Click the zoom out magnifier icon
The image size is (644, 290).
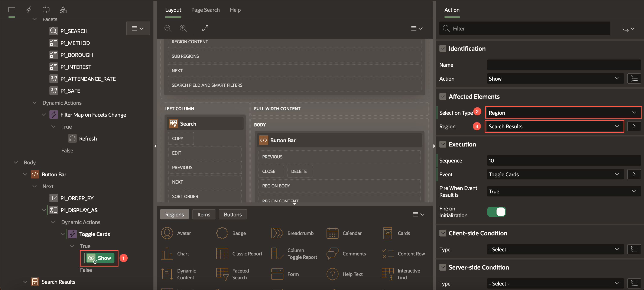coord(168,28)
